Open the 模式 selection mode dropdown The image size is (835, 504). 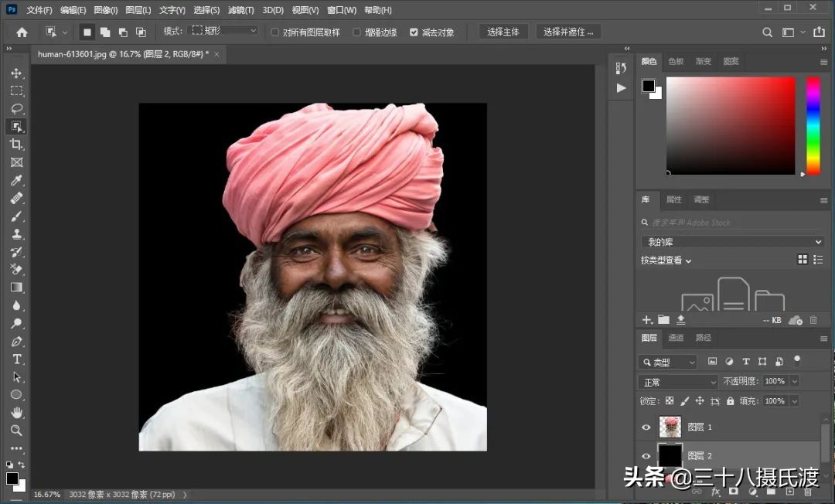pyautogui.click(x=223, y=32)
